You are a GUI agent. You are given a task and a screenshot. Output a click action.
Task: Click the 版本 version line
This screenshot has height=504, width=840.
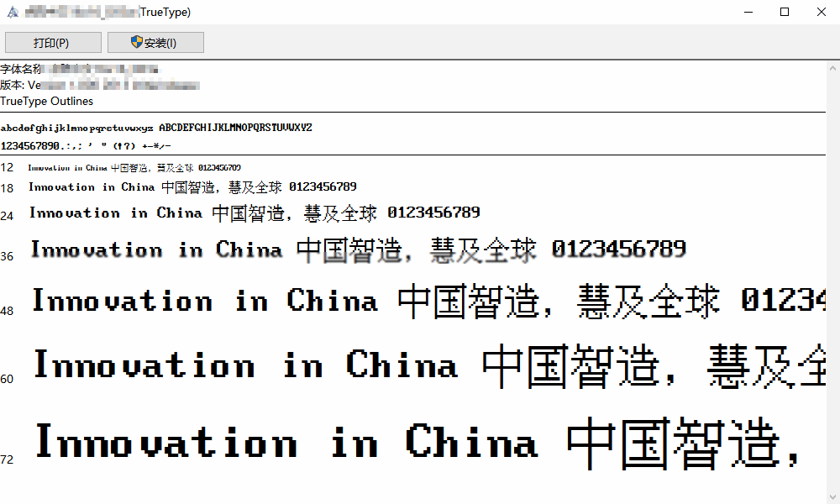(x=100, y=85)
